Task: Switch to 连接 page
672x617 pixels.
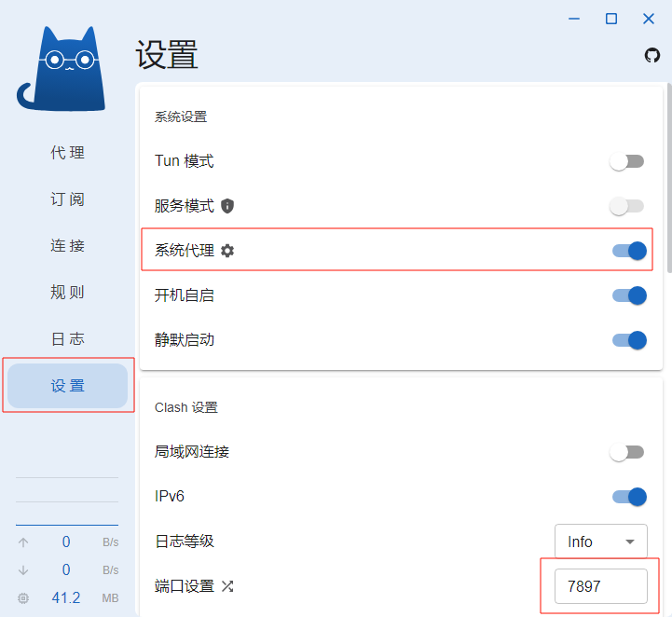Action: (x=68, y=246)
